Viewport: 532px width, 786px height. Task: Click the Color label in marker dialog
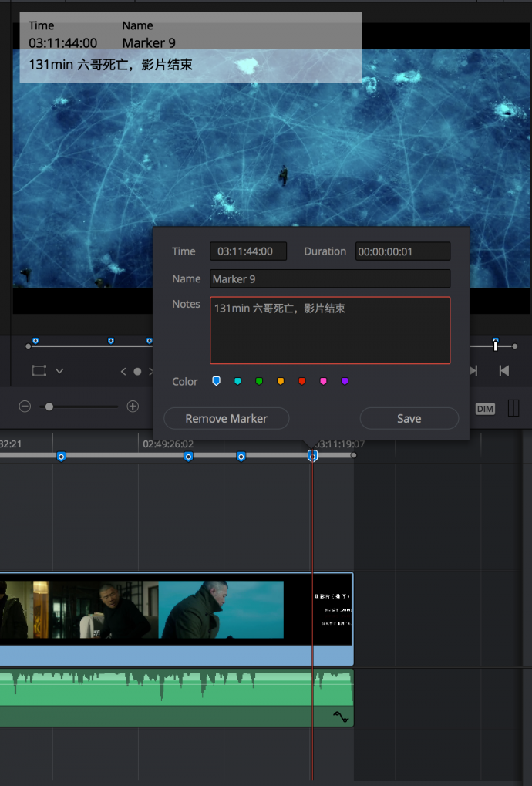(185, 382)
